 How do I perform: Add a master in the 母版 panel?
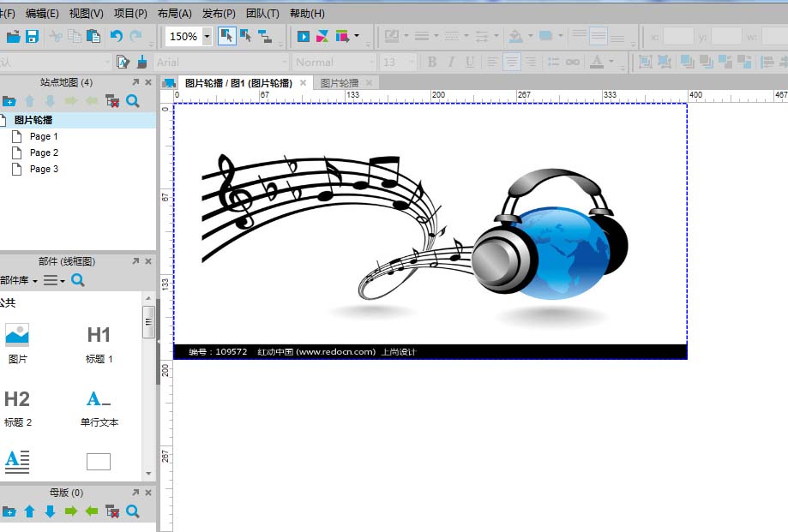click(x=9, y=511)
